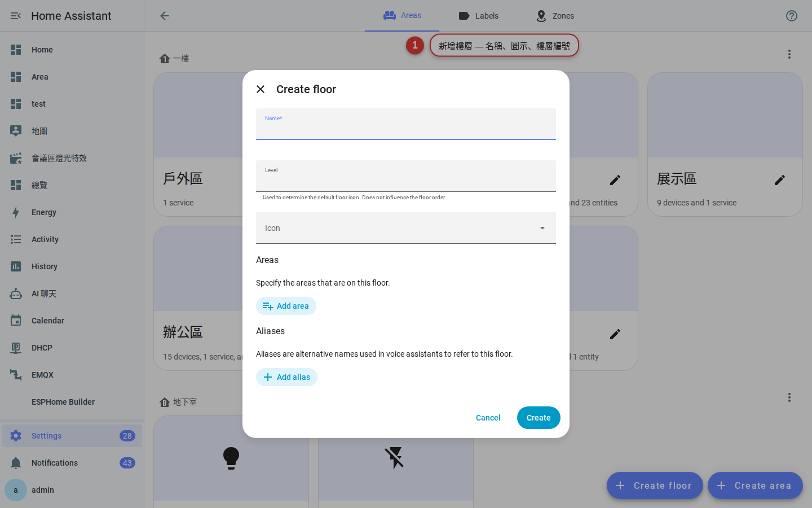Open the admin user profile
Screen dimensions: 812x508
point(72,490)
